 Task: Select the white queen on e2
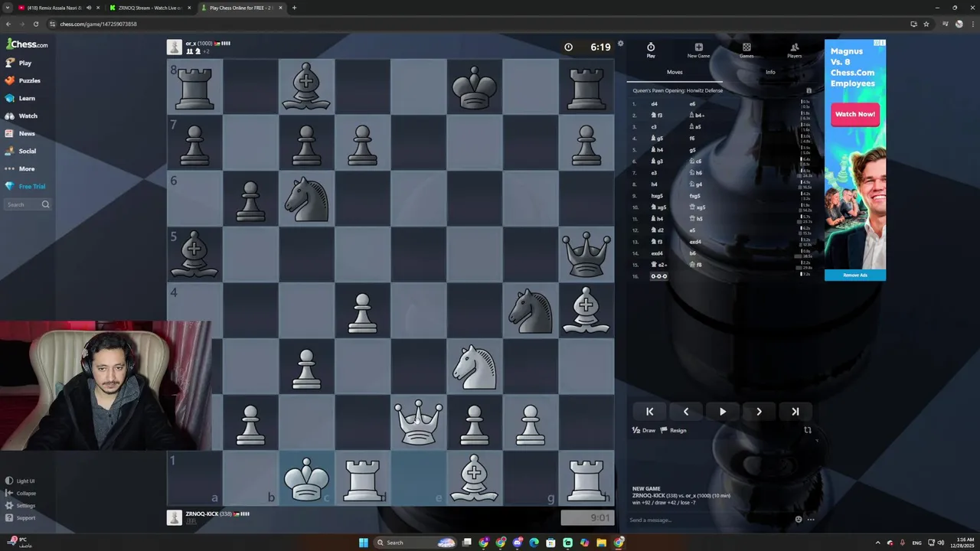[418, 422]
